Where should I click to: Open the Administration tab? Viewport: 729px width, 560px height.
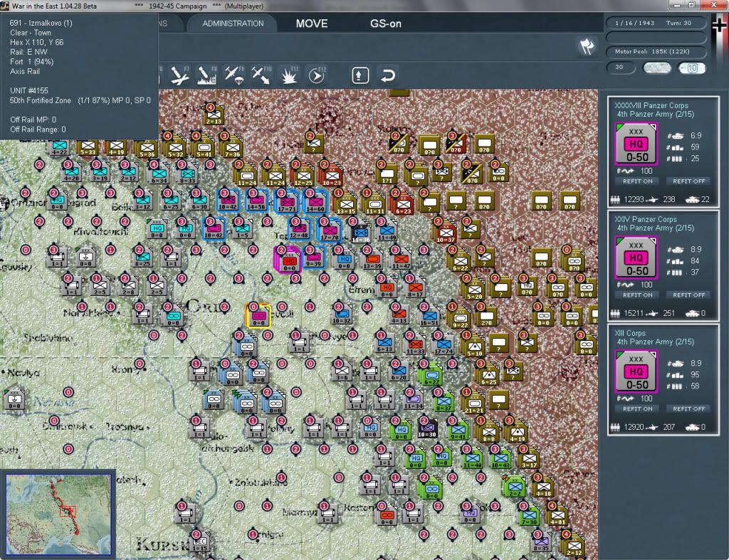pyautogui.click(x=233, y=23)
